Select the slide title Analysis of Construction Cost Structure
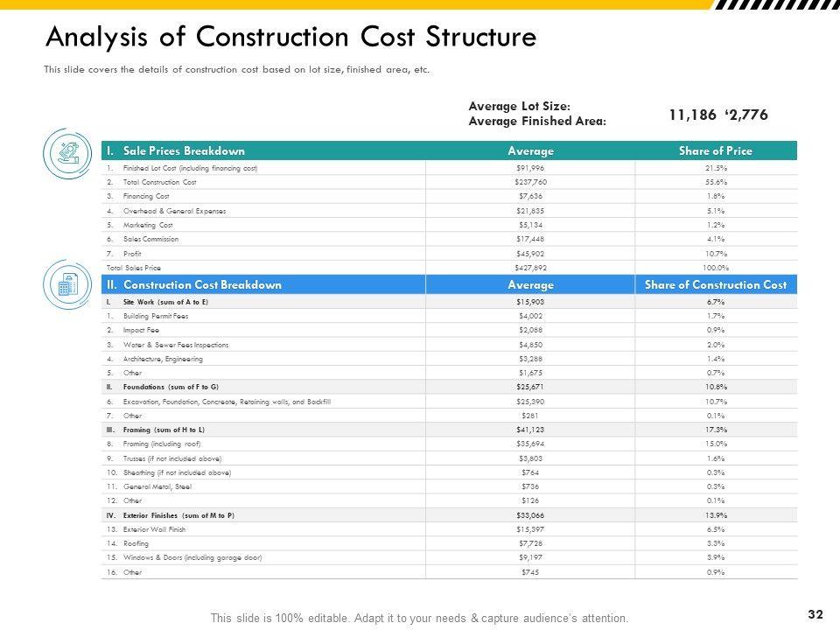This screenshot has width=840, height=630. click(x=290, y=38)
